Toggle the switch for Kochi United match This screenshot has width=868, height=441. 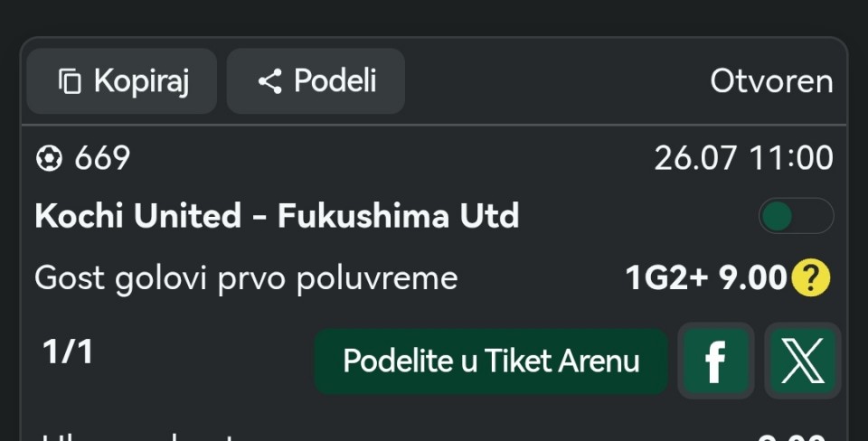pyautogui.click(x=796, y=216)
